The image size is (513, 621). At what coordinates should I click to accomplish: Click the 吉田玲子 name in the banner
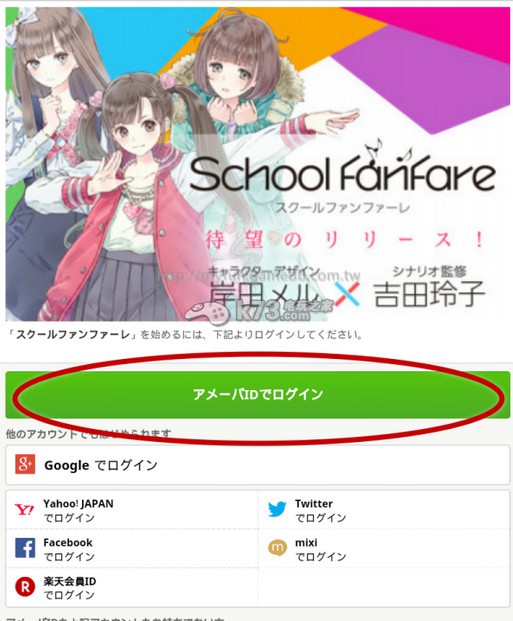pyautogui.click(x=429, y=294)
